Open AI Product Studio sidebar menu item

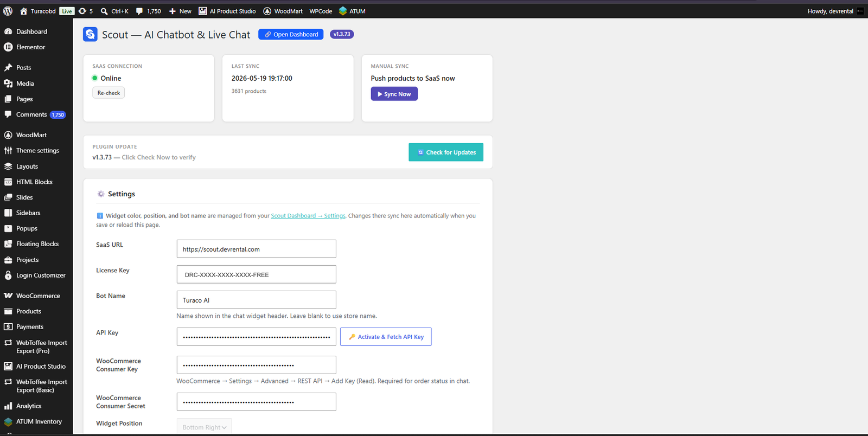[x=36, y=367]
